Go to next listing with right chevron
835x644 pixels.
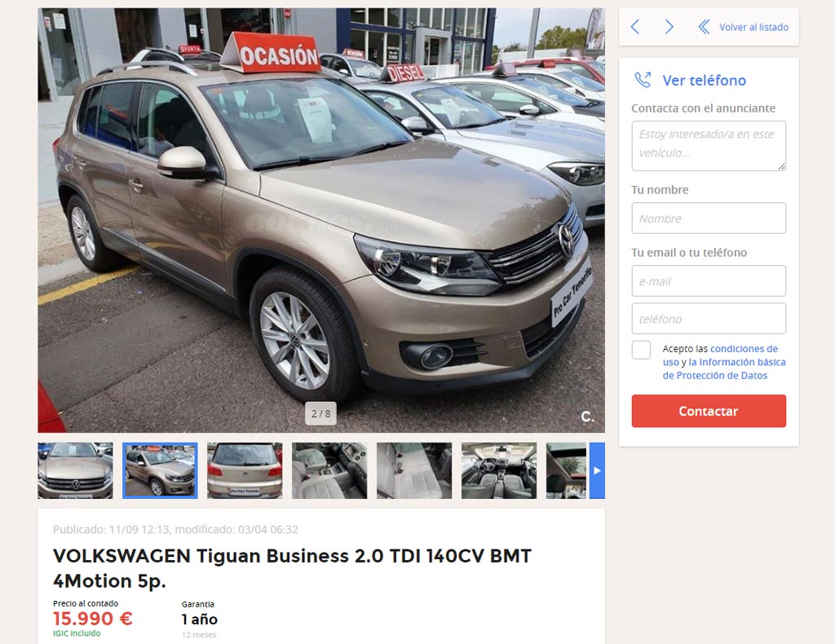pos(669,27)
